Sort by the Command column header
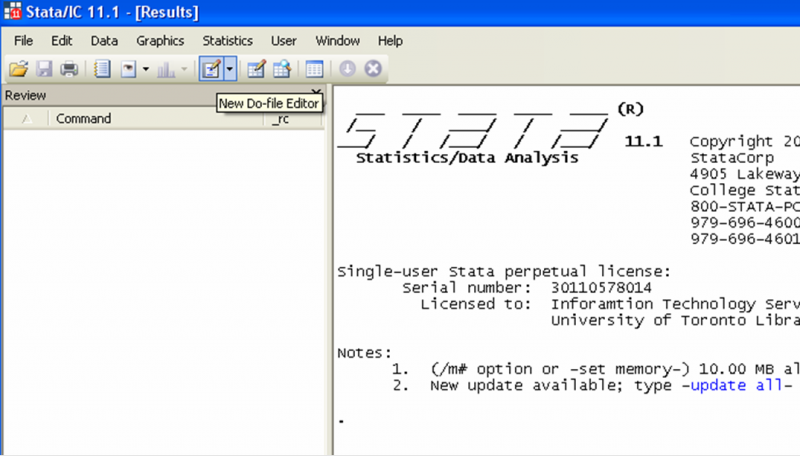The width and height of the screenshot is (800, 456). click(x=83, y=119)
